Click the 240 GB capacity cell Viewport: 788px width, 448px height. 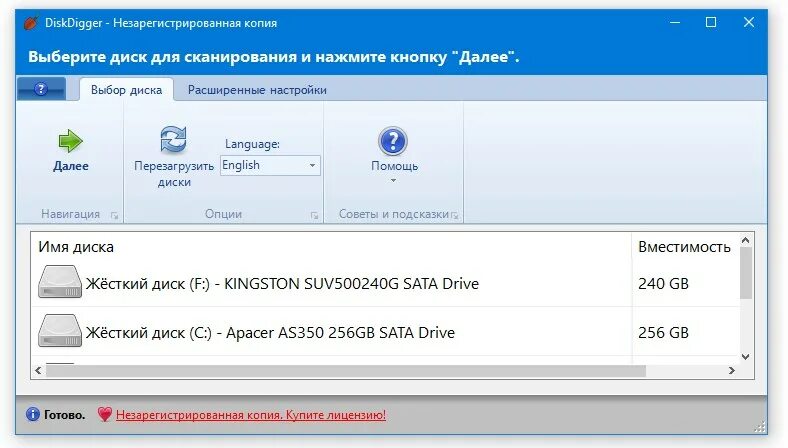pyautogui.click(x=663, y=284)
